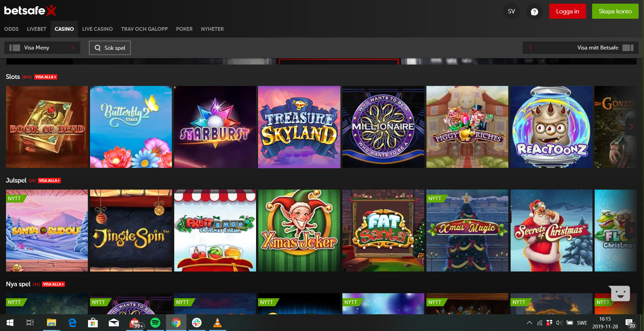Screen dimensions: 644x331
Task: Open the SV language selector
Action: pos(511,11)
